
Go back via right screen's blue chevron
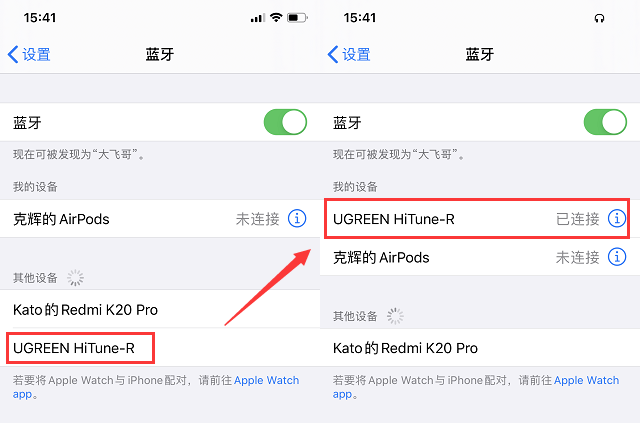tap(333, 54)
